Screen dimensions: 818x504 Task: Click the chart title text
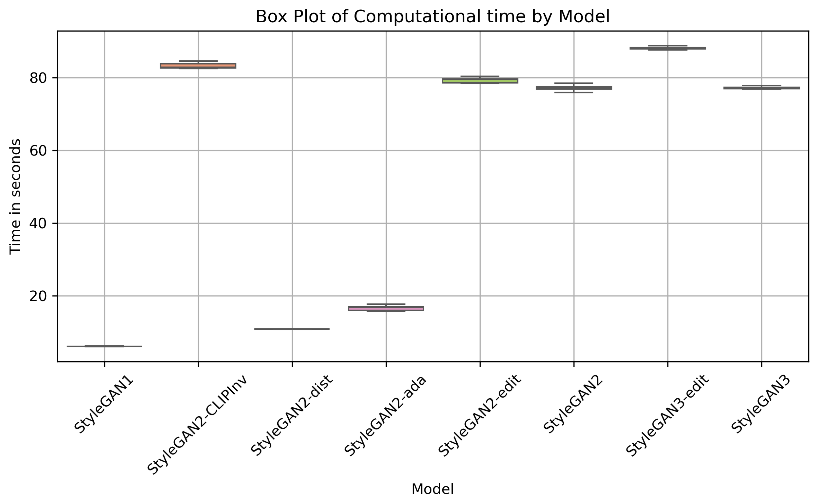point(433,16)
